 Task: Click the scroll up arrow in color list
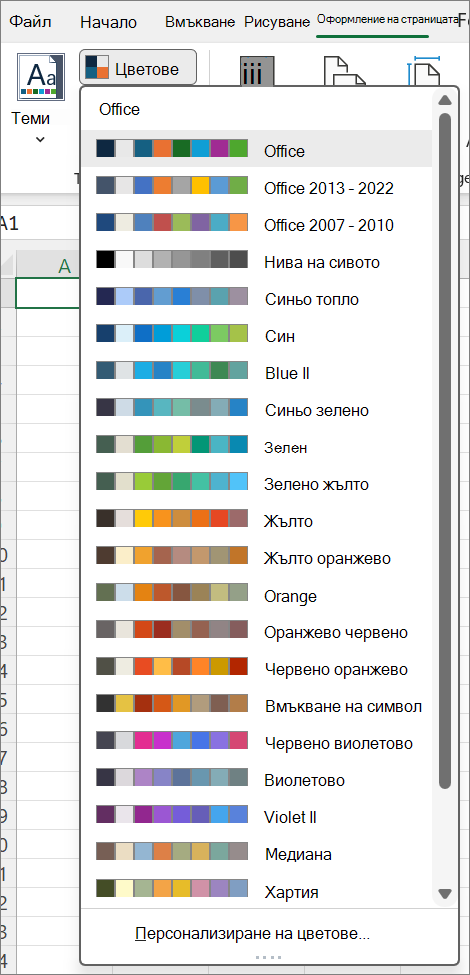(444, 100)
